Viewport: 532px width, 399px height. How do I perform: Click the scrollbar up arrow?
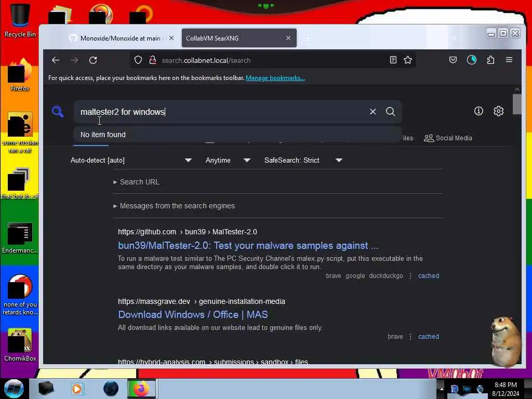coord(517,89)
